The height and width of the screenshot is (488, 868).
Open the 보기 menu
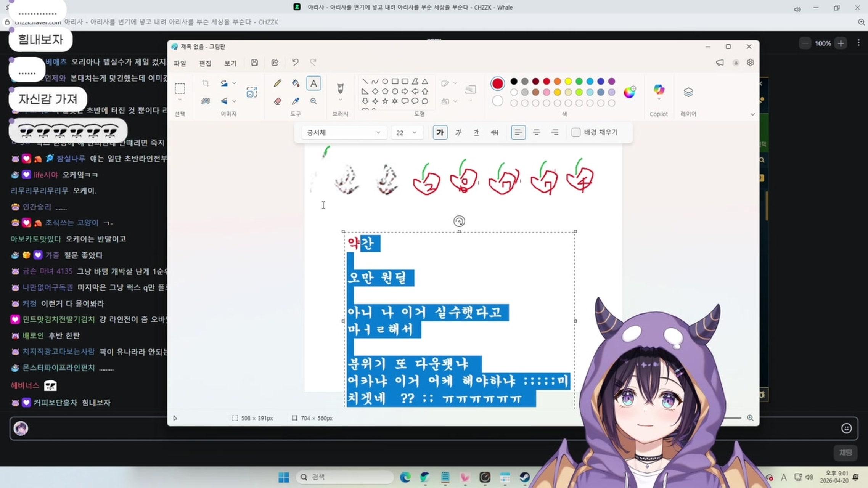pyautogui.click(x=230, y=63)
